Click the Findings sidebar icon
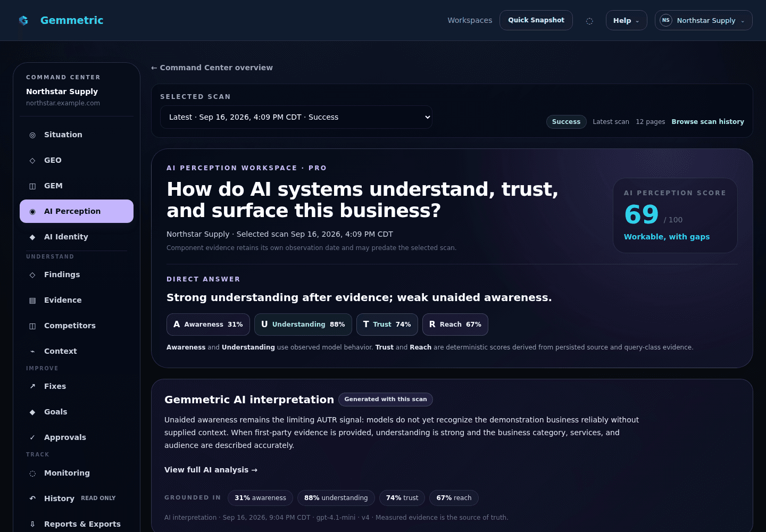 tap(32, 275)
